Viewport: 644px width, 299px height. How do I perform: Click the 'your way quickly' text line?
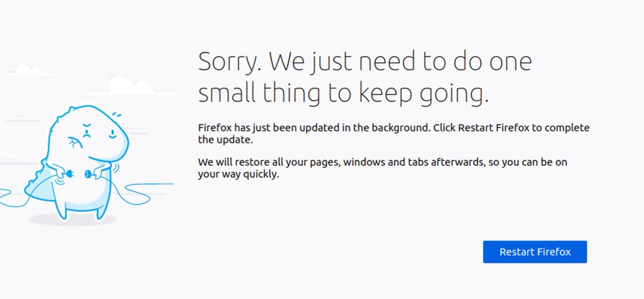tap(238, 174)
